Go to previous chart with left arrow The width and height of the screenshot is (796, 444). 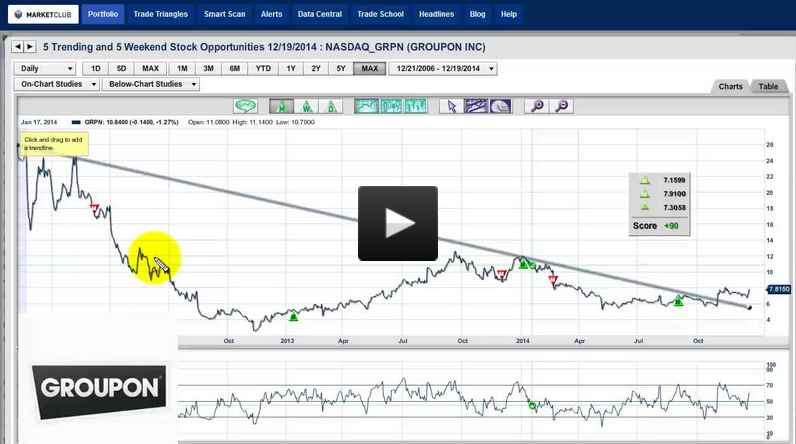(x=17, y=47)
